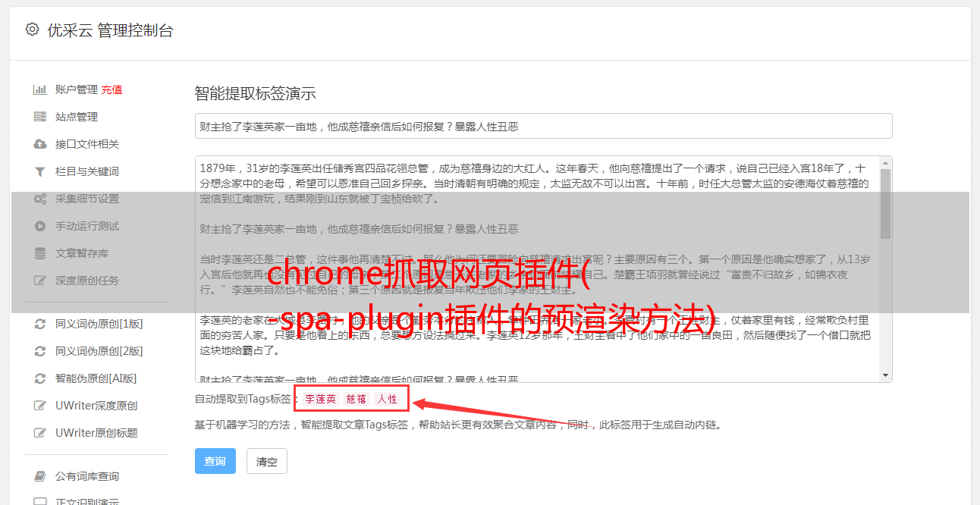Open the filter icon next to 栏目与关键词
The image size is (980, 505).
pos(40,171)
